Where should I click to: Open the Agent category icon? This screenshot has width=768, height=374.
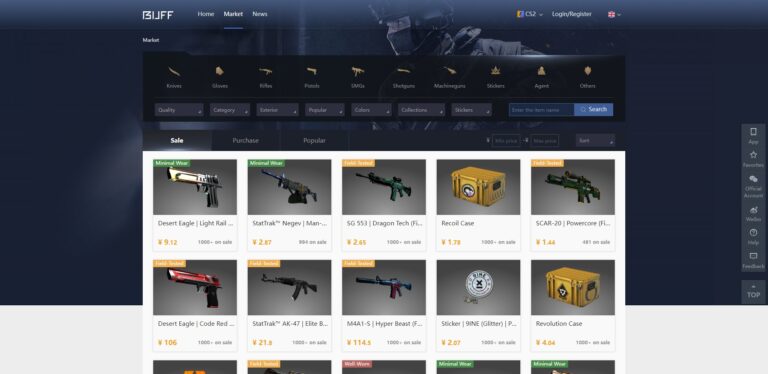(x=541, y=71)
